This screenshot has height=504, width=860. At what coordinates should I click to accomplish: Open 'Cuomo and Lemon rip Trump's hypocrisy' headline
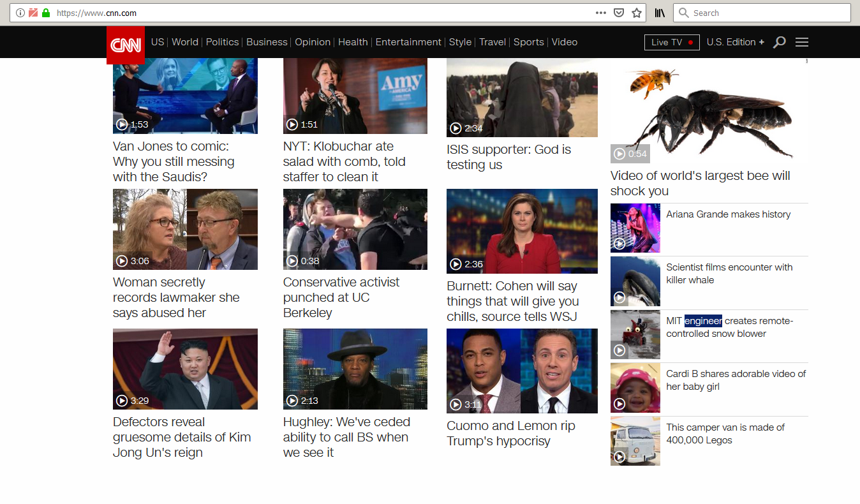[x=511, y=433]
